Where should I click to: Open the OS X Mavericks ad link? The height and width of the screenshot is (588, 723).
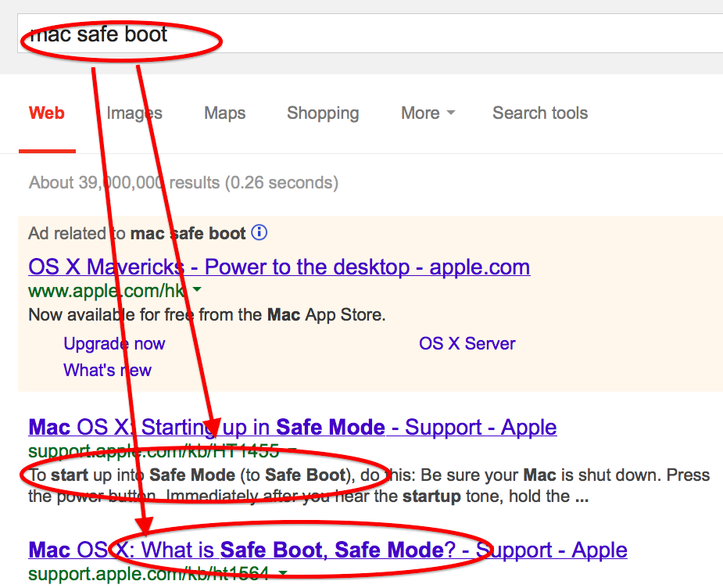(279, 267)
